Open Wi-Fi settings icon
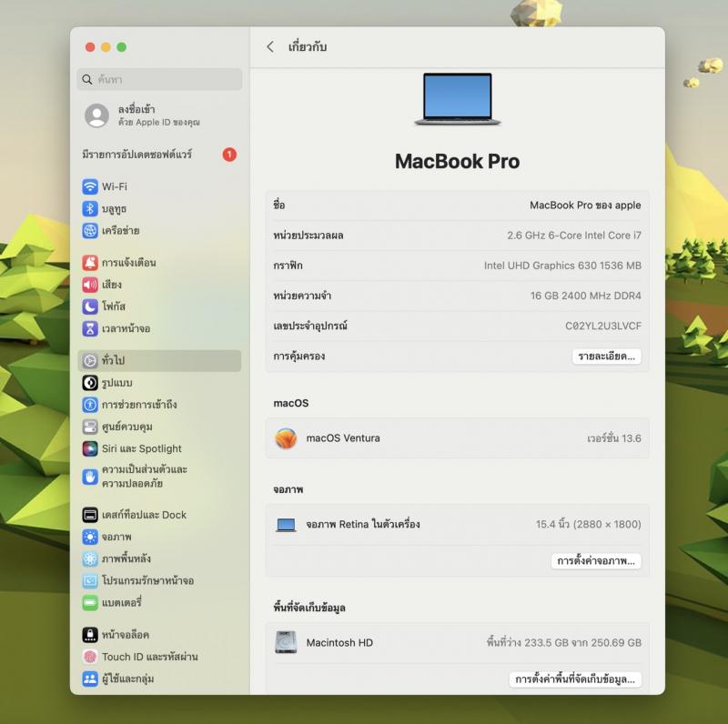This screenshot has height=724, width=728. [x=90, y=186]
